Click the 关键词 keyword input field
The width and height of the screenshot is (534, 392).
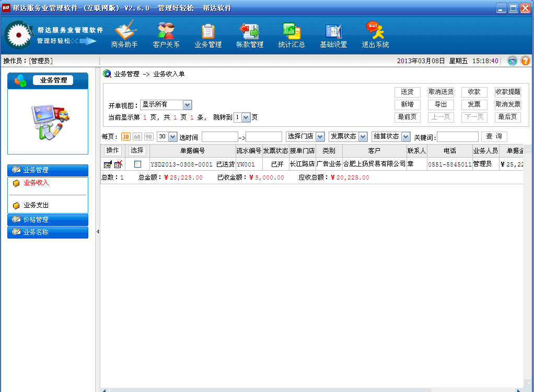457,137
